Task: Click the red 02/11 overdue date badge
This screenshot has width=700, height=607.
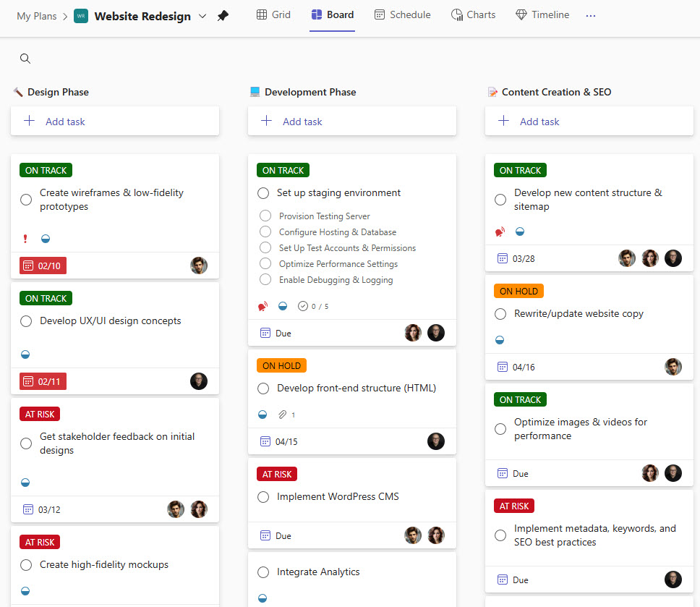Action: [43, 381]
